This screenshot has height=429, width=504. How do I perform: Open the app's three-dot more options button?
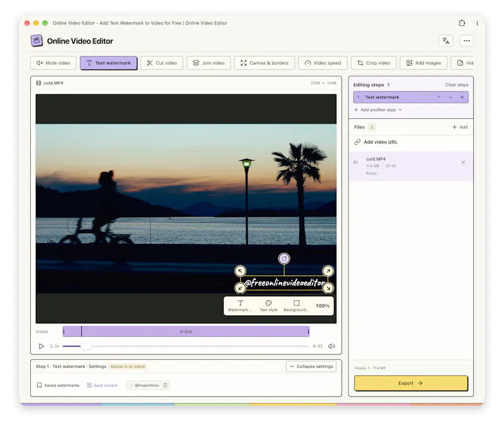click(467, 41)
